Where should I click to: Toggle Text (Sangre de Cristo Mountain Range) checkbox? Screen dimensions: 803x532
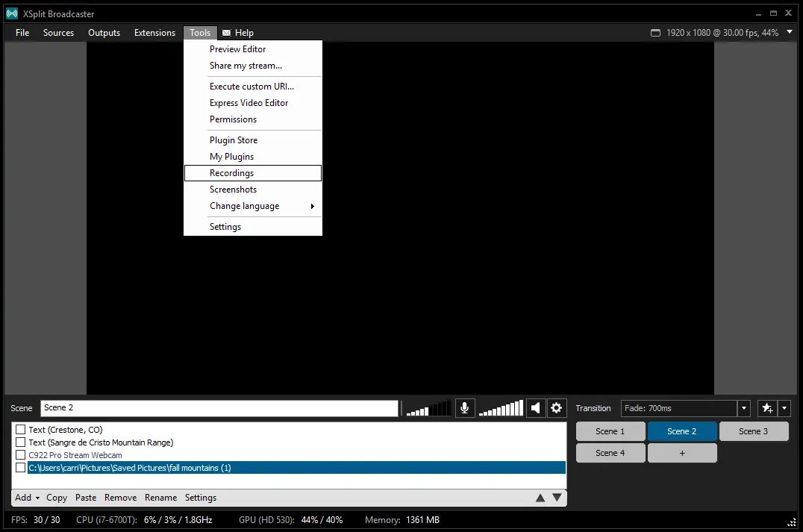tap(20, 442)
